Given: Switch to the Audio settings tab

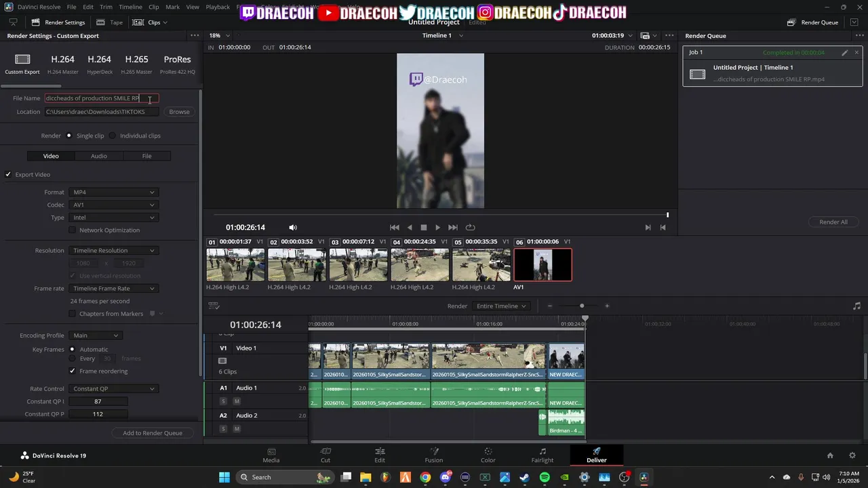Looking at the screenshot, I should click(99, 156).
